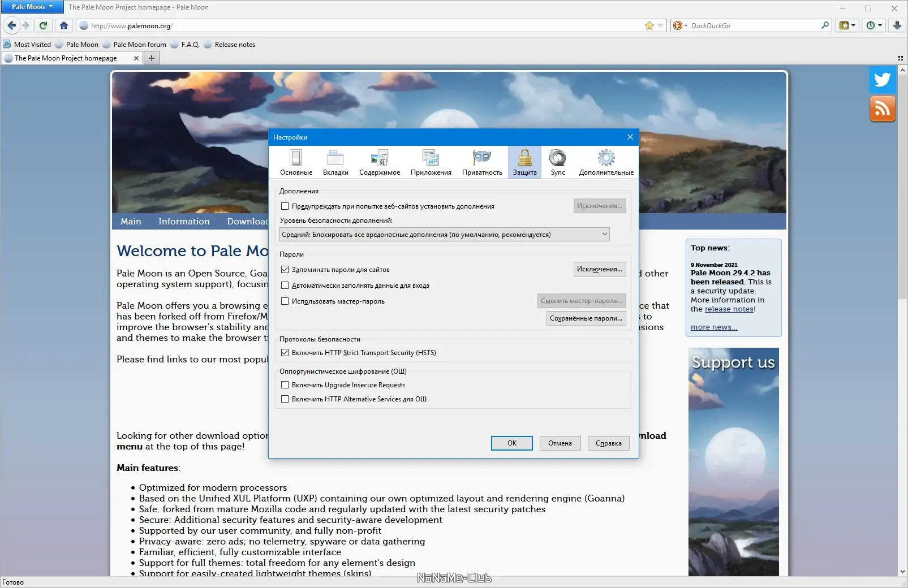This screenshot has height=588, width=908.
Task: Open Сохранённые пароли list
Action: [586, 318]
